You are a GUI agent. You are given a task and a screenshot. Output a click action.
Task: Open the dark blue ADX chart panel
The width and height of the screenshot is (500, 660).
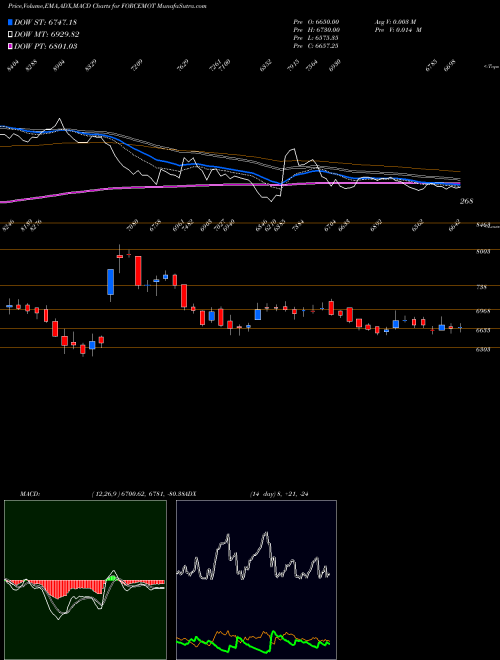256,580
